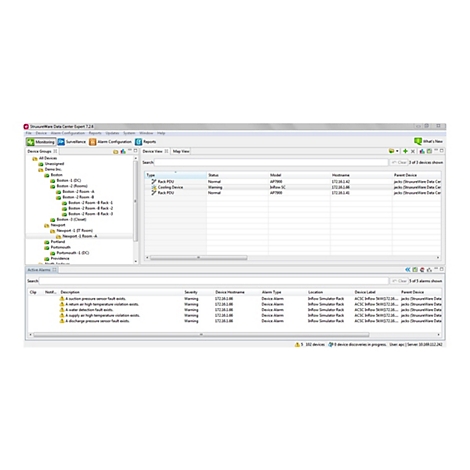Select the discharge pressure sensor fault alarm
This screenshot has width=470, height=470.
[235, 321]
